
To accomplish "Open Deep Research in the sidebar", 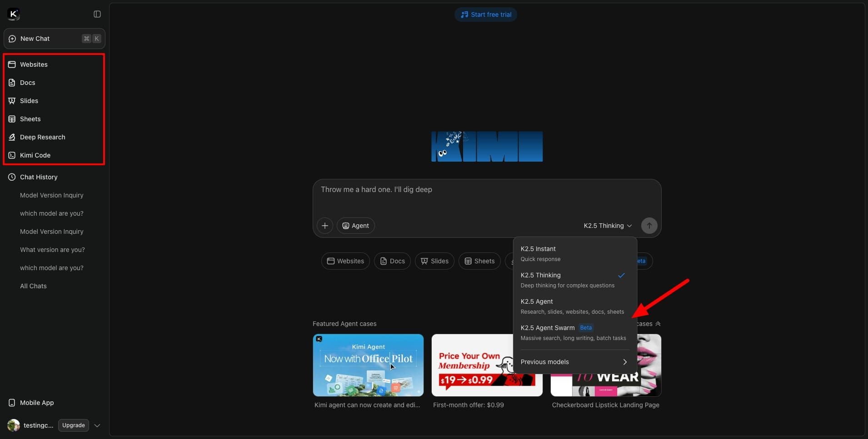I will click(55, 137).
